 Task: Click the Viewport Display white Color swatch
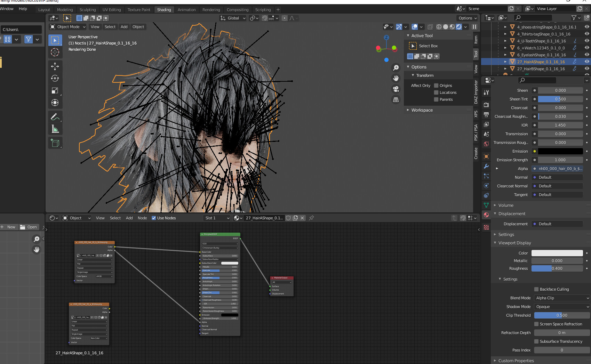(557, 253)
